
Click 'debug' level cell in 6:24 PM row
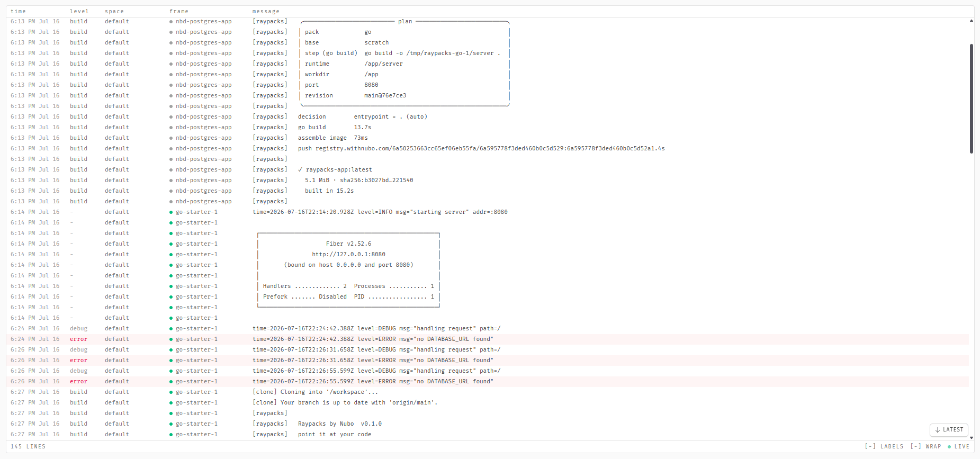click(78, 328)
